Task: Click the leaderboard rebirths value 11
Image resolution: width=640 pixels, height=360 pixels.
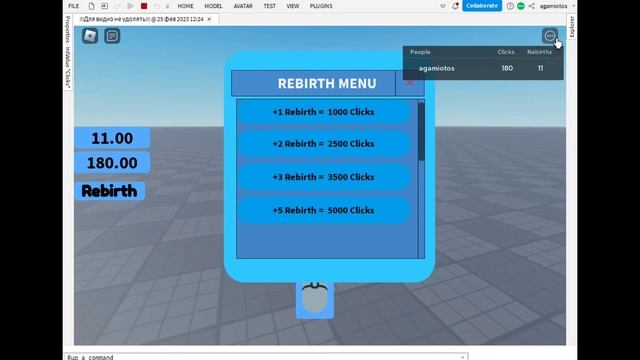Action: (x=540, y=68)
